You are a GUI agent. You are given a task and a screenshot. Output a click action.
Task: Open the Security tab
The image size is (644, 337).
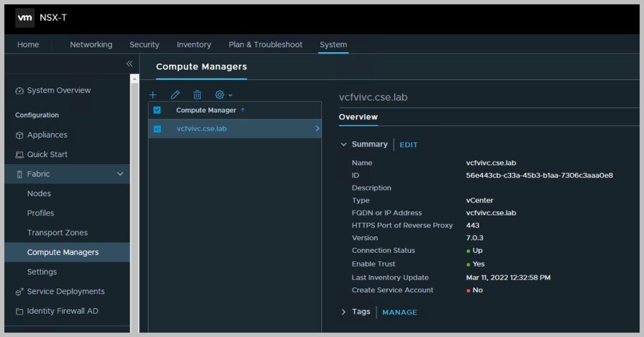(144, 45)
